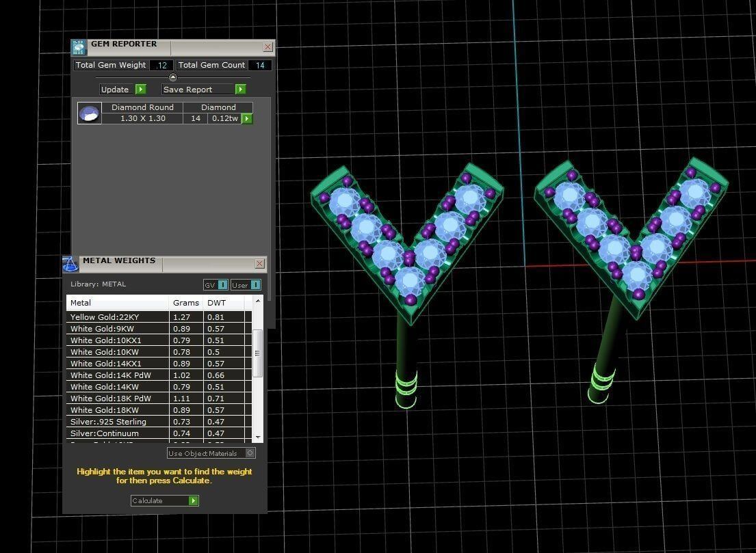The image size is (756, 553).
Task: Click the Total Gem Weight value field
Action: coord(161,66)
